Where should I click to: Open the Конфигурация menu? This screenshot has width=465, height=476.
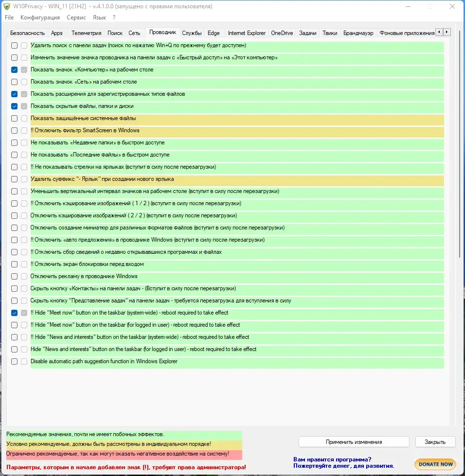pos(40,18)
